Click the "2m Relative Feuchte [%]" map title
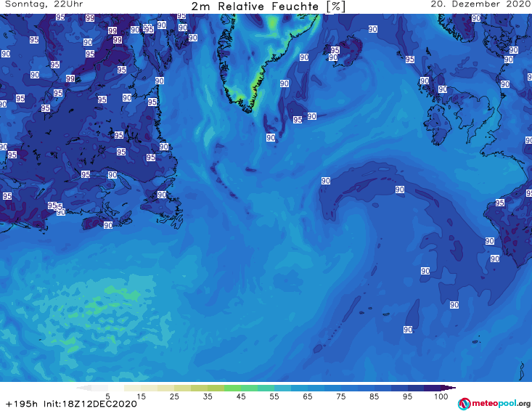 point(268,7)
